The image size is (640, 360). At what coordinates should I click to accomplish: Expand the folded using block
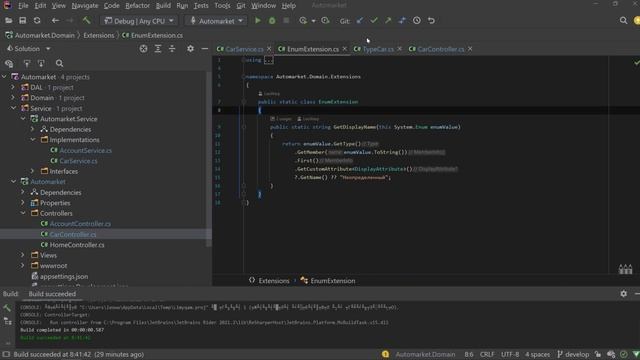pyautogui.click(x=268, y=60)
